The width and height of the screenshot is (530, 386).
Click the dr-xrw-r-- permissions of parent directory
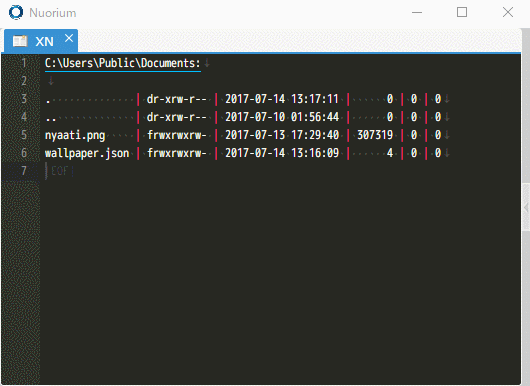pyautogui.click(x=176, y=117)
